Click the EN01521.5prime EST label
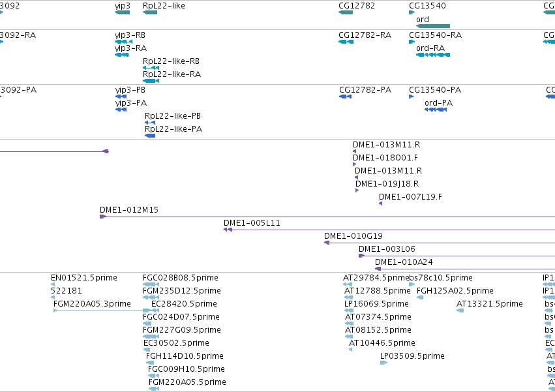 (84, 278)
